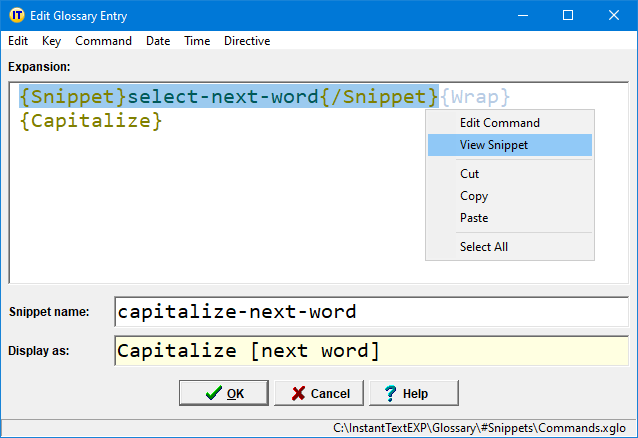Click the opening {Snippet} tag
This screenshot has height=438, width=638.
[x=73, y=97]
